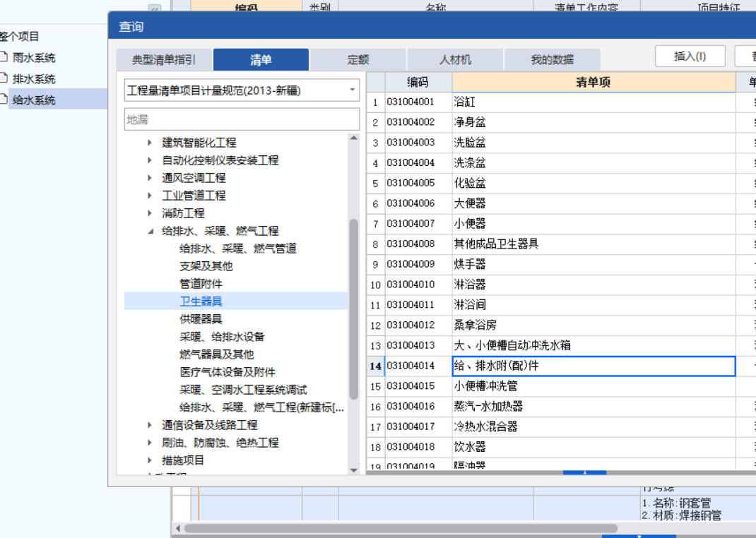Image resolution: width=756 pixels, height=538 pixels.
Task: Click the 插入(I) button
Action: [x=690, y=56]
